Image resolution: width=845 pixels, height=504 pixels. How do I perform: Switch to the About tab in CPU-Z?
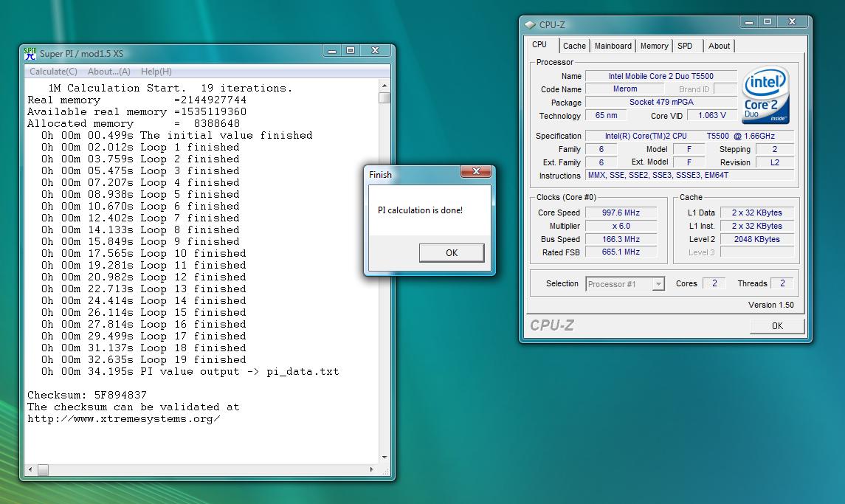pyautogui.click(x=719, y=46)
